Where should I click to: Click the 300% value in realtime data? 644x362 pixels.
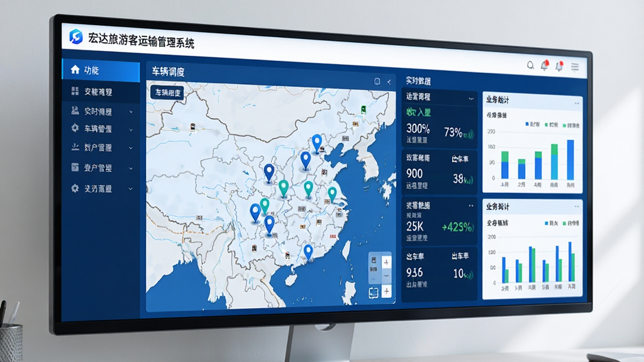418,128
